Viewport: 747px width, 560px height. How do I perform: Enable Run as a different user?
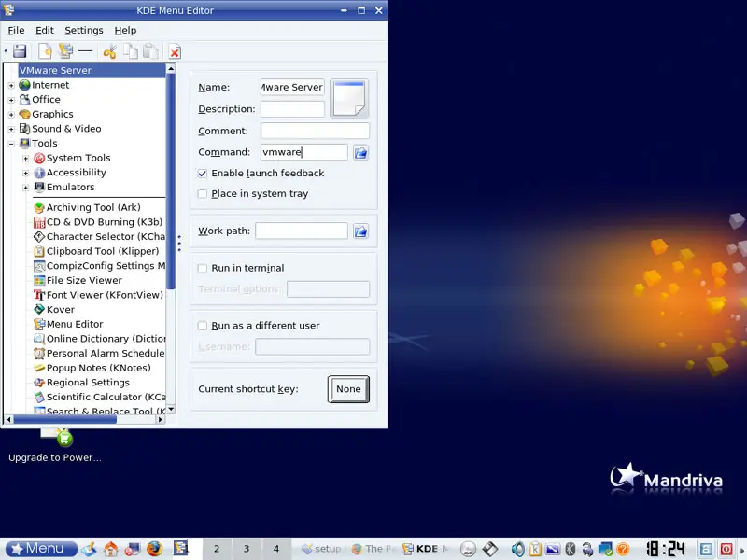203,326
